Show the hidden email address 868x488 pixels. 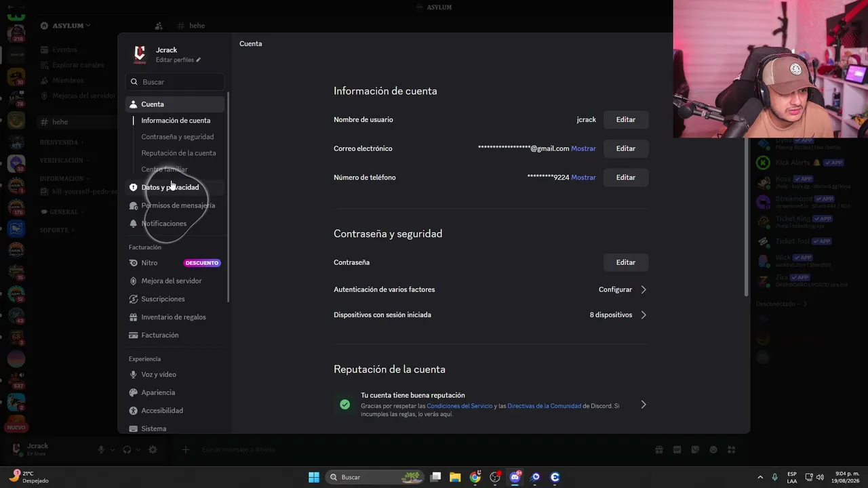click(x=583, y=148)
